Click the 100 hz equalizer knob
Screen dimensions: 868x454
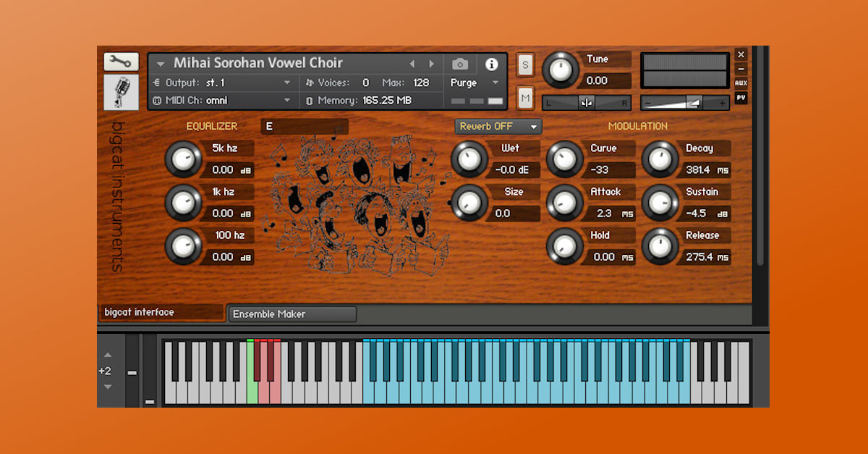click(183, 246)
